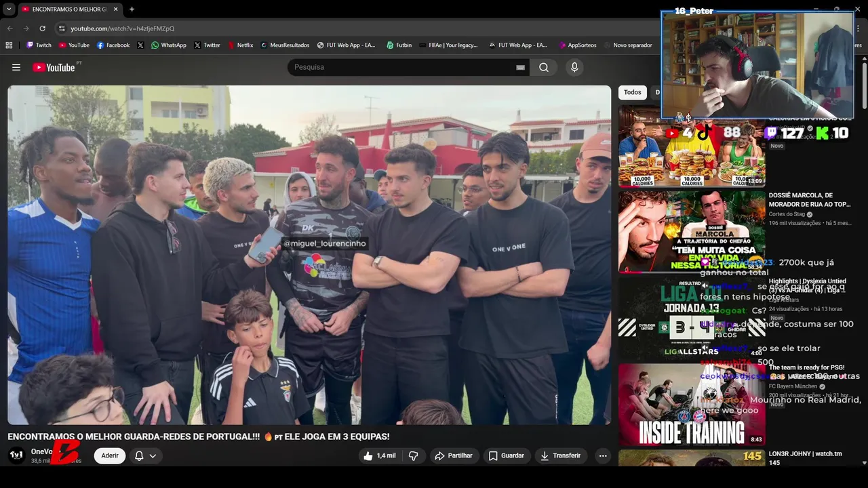Open the tab search dropdown arrow
The height and width of the screenshot is (488, 868).
click(x=9, y=9)
